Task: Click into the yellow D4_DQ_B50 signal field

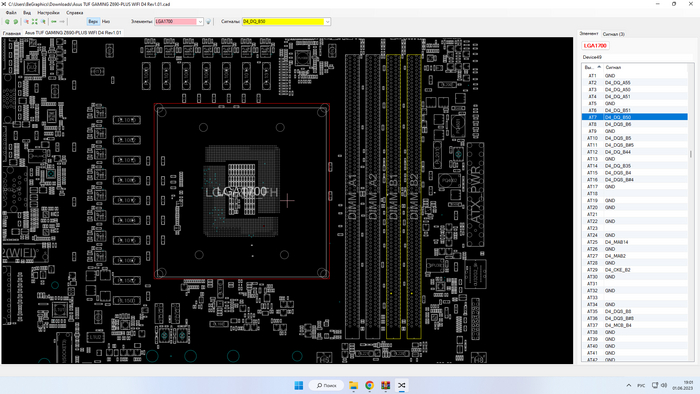Action: pos(283,21)
